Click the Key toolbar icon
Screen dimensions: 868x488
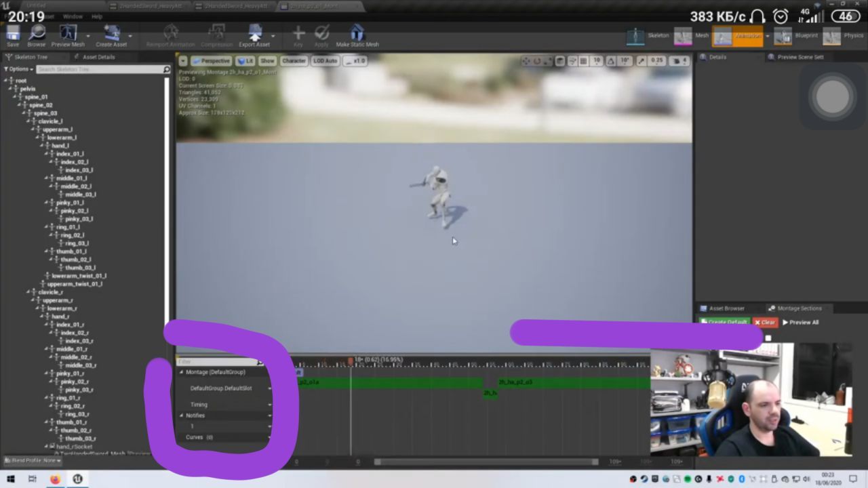(x=298, y=35)
